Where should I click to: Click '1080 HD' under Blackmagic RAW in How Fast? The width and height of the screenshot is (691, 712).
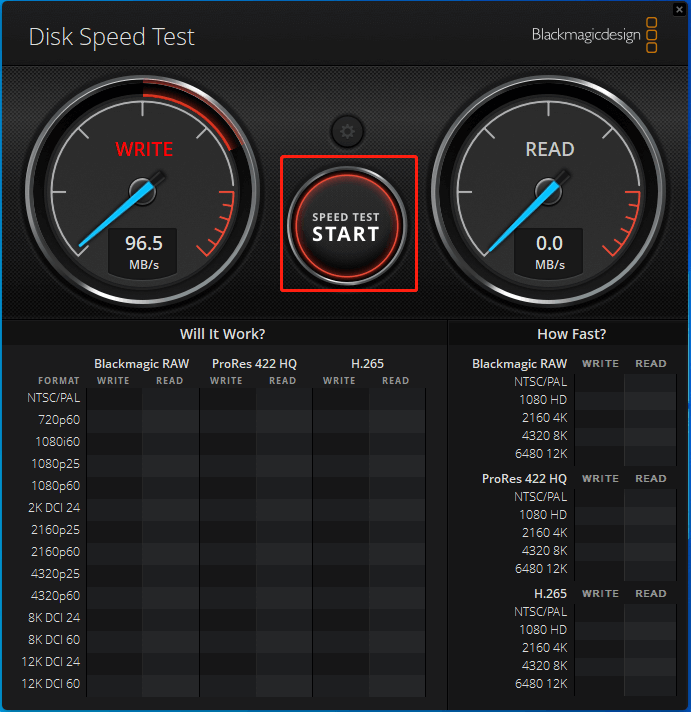[543, 400]
